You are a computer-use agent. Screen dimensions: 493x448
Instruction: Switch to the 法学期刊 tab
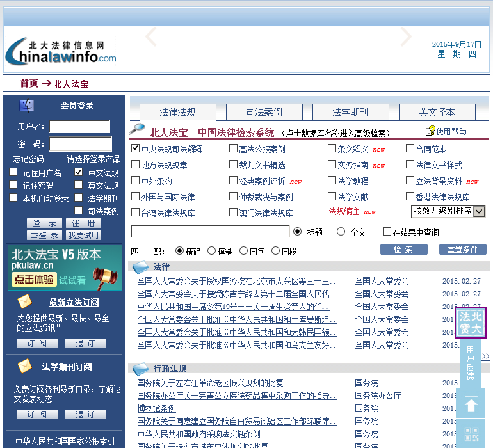tap(350, 112)
